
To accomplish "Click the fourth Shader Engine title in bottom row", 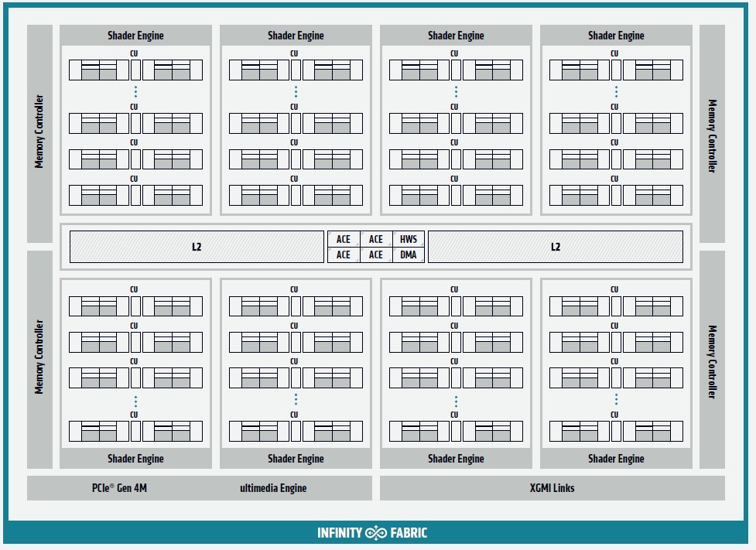I will tap(616, 459).
